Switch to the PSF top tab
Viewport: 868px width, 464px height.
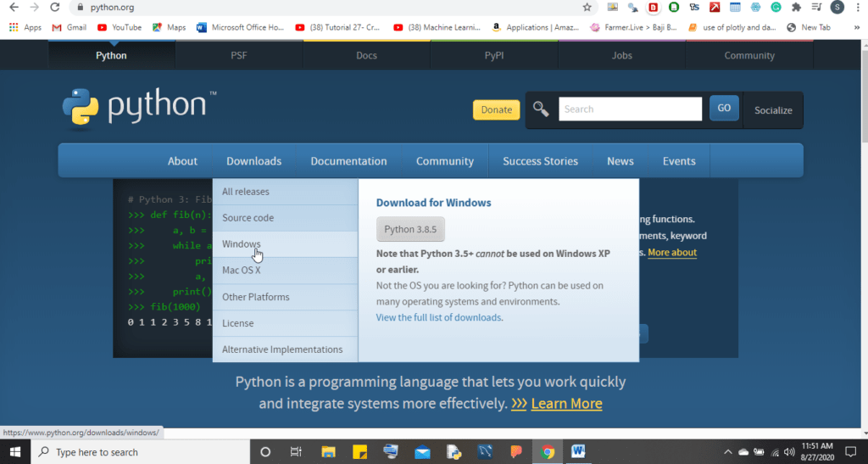[238, 55]
